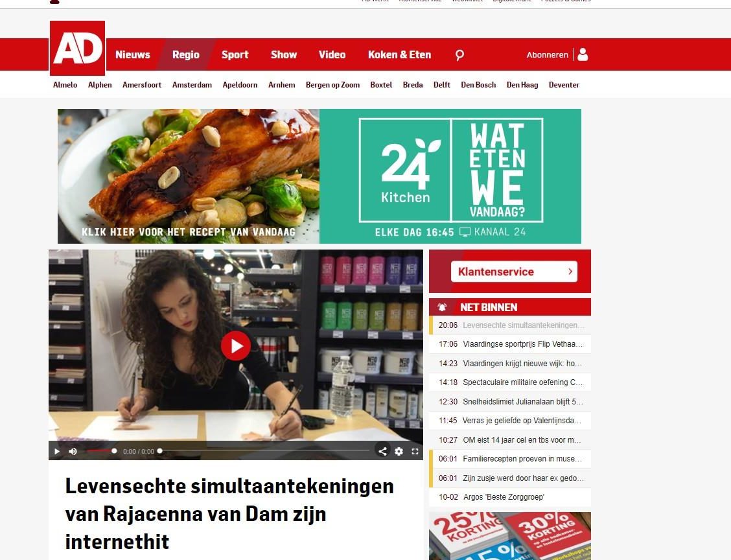Open the search magnifier icon
Viewport: 731px width, 560px height.
point(459,55)
